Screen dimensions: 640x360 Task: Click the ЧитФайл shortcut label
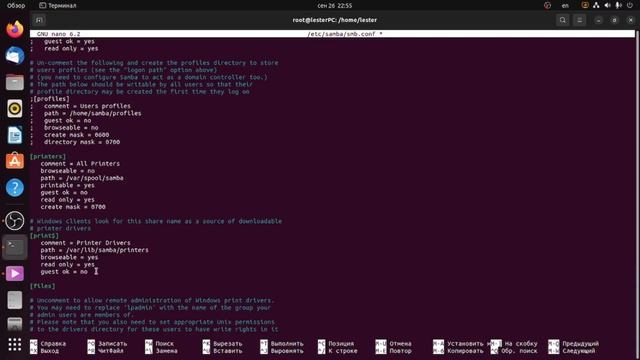click(x=111, y=351)
